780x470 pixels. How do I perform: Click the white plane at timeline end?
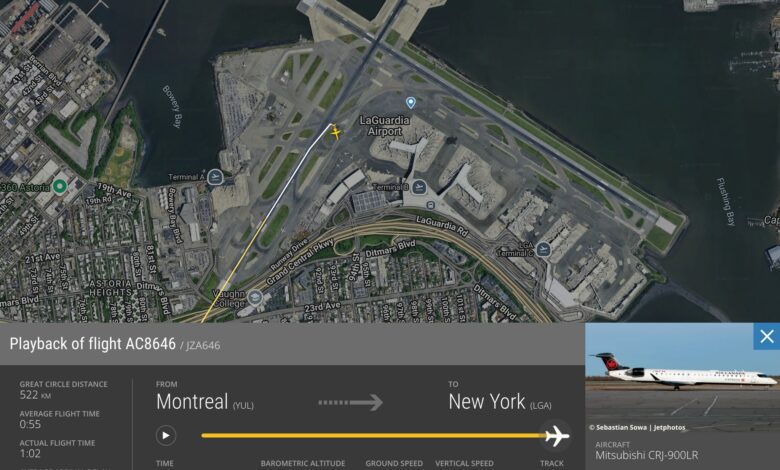(x=557, y=436)
